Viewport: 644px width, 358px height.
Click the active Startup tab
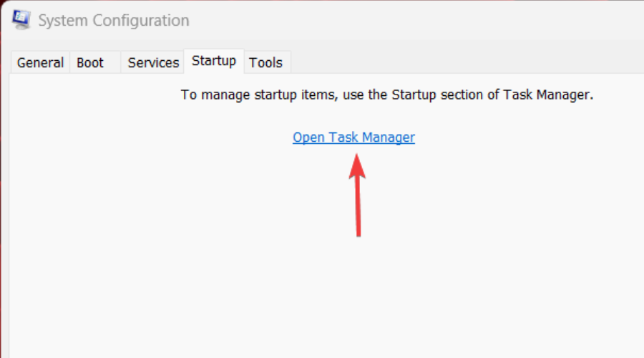(x=214, y=61)
